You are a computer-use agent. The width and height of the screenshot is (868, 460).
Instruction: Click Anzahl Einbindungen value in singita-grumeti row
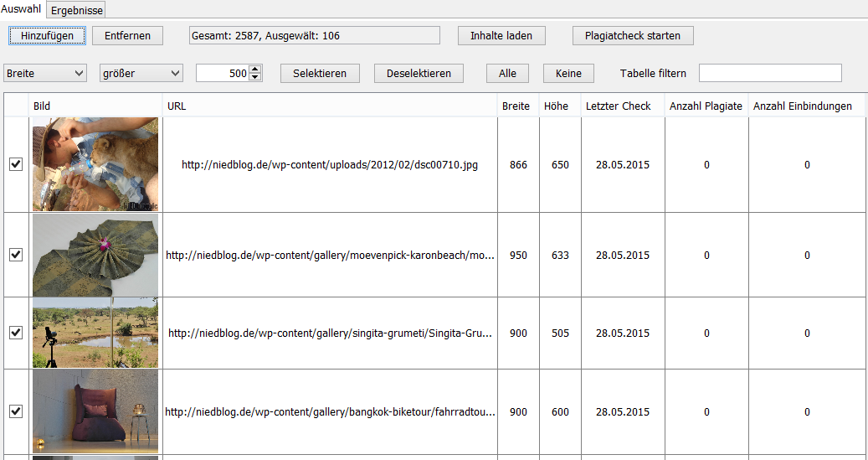point(807,333)
